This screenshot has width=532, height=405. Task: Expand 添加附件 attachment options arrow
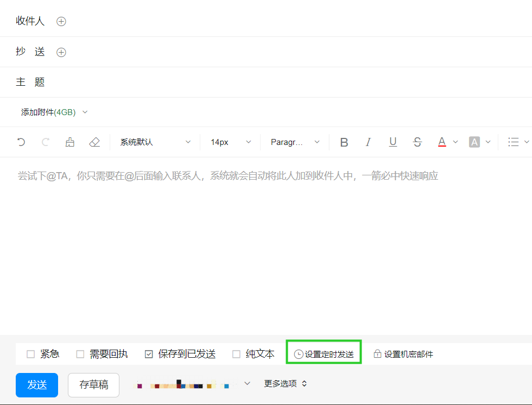[x=85, y=112]
